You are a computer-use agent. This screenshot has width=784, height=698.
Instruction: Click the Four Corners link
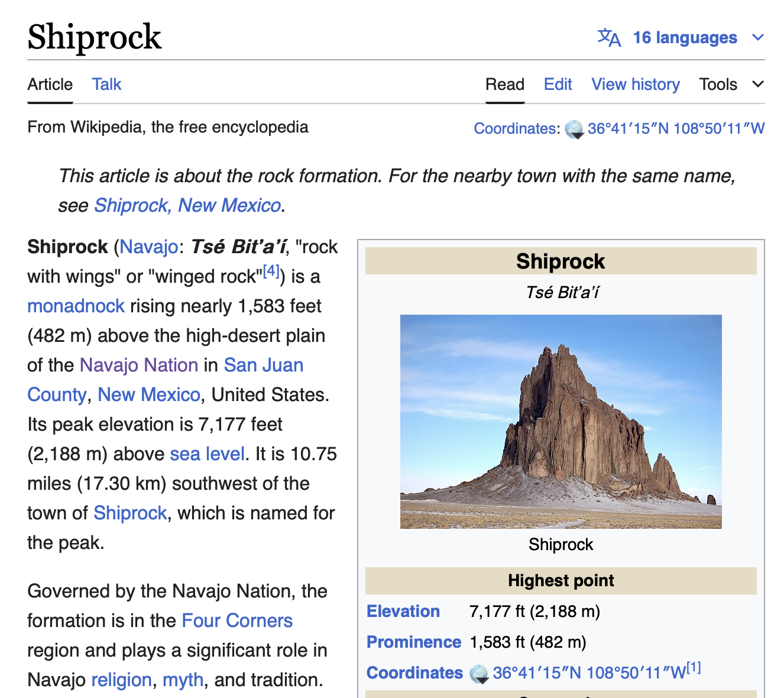coord(237,621)
